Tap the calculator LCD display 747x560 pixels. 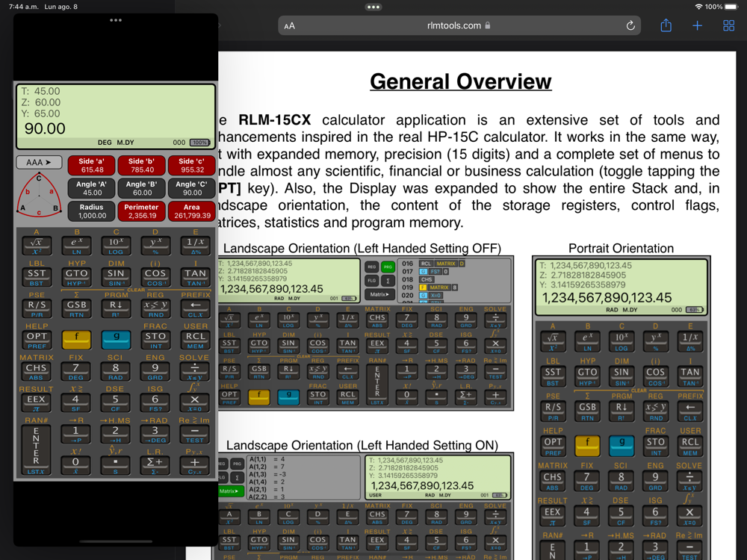(116, 116)
